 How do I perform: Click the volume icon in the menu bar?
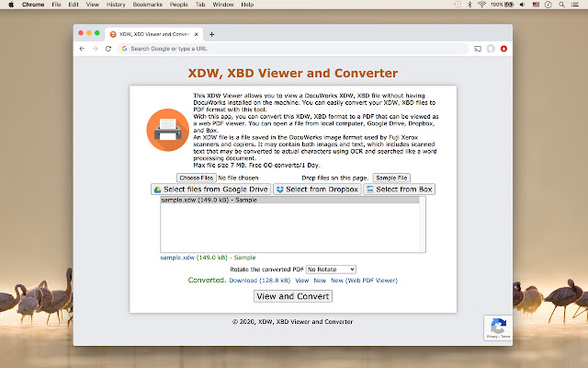(x=522, y=5)
